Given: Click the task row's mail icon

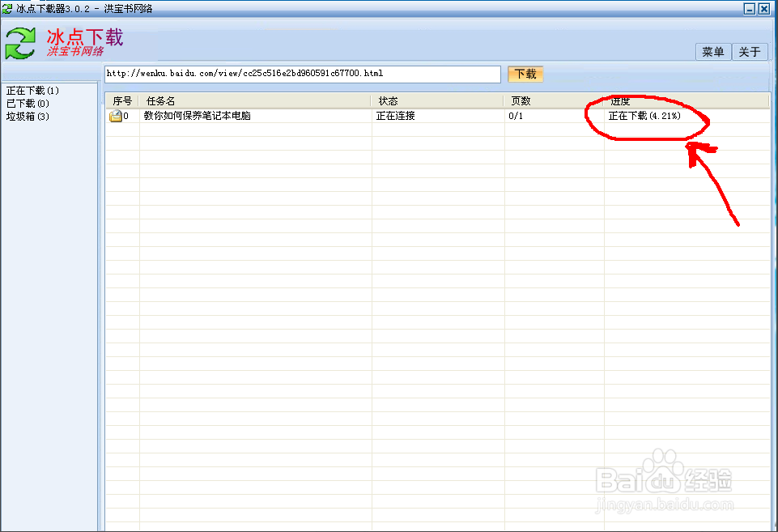Looking at the screenshot, I should point(116,116).
